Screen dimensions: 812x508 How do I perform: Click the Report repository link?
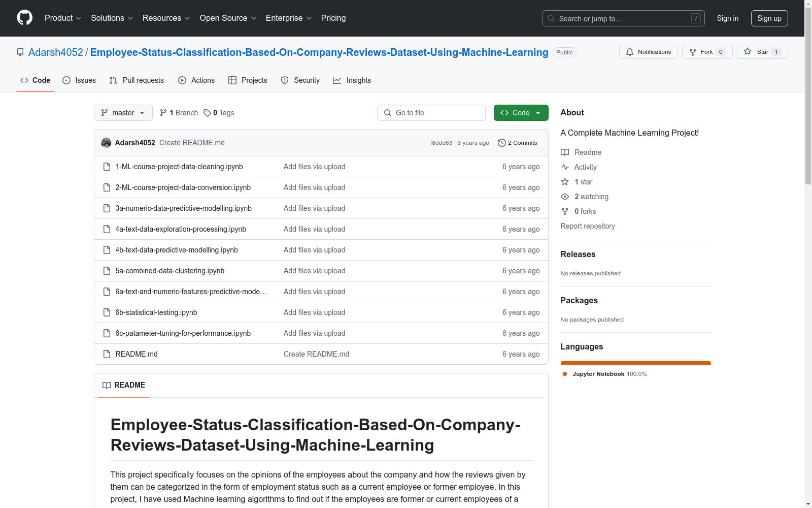coord(588,226)
